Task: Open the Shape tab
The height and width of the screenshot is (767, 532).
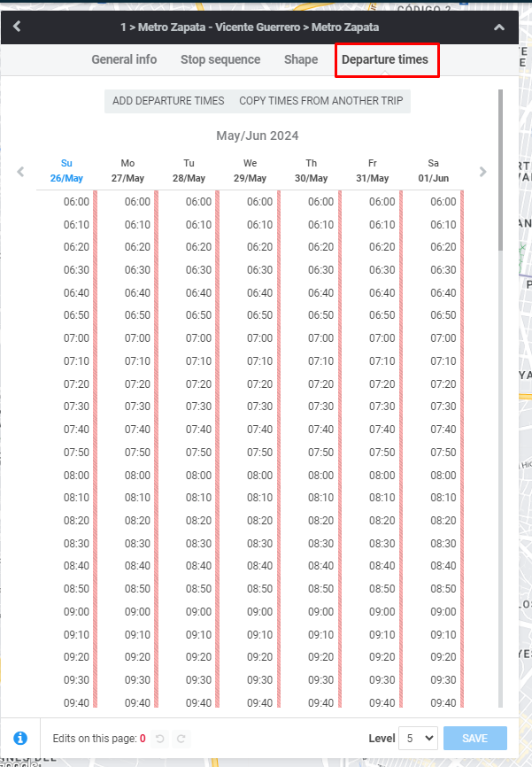Action: coord(301,59)
